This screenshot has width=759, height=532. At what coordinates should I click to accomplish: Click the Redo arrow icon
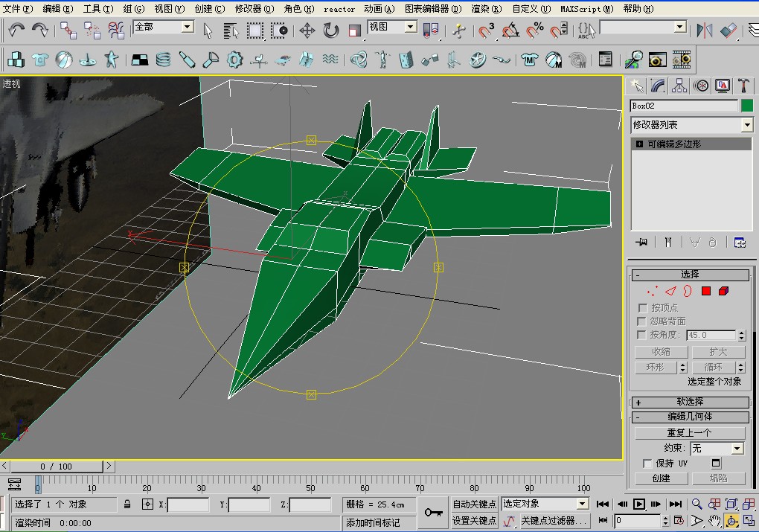[x=39, y=31]
